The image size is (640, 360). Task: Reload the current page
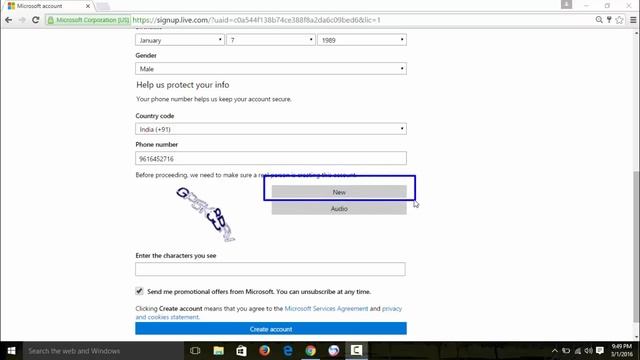(36, 20)
